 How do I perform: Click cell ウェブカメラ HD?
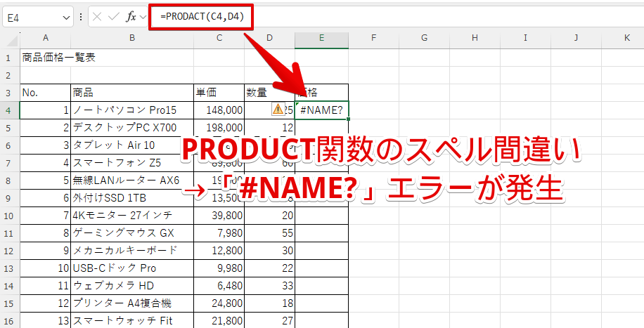132,286
